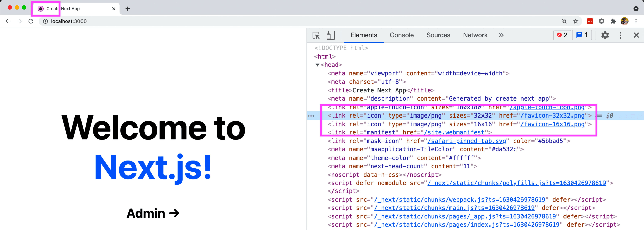
Task: Open DevTools customize three-dot menu
Action: tap(620, 35)
